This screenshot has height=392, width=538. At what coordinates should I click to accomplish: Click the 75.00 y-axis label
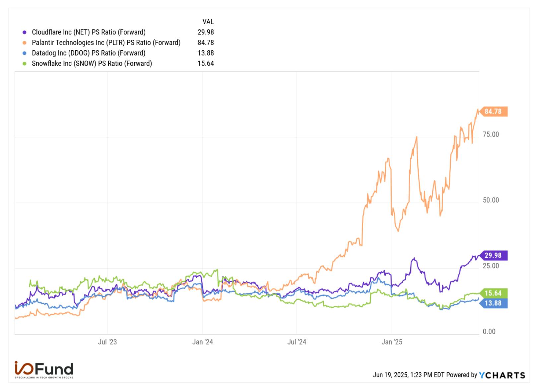(491, 134)
